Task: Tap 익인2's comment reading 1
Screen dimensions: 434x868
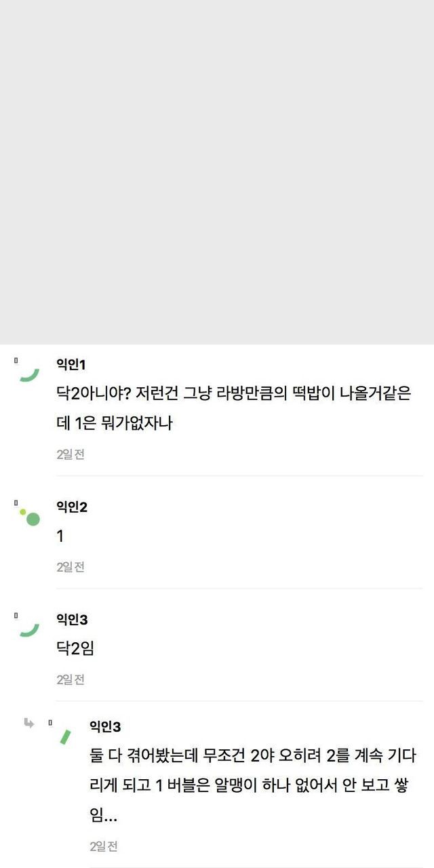Action: click(60, 536)
